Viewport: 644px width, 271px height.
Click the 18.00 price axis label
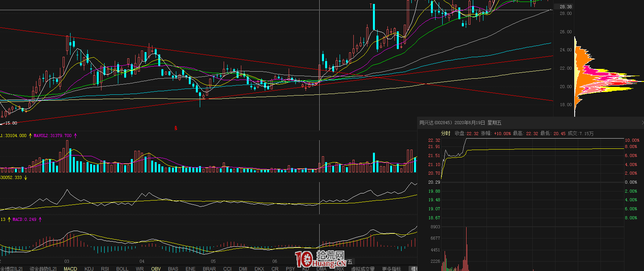coord(566,105)
